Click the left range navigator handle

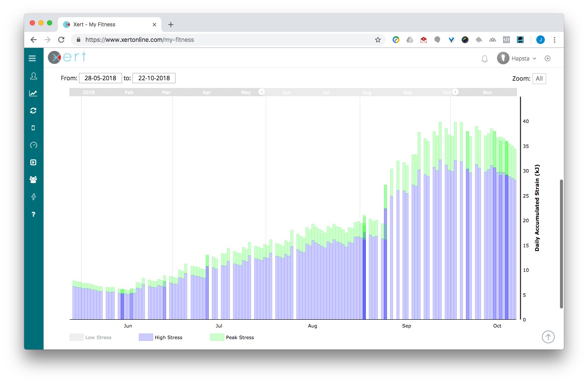pos(261,92)
